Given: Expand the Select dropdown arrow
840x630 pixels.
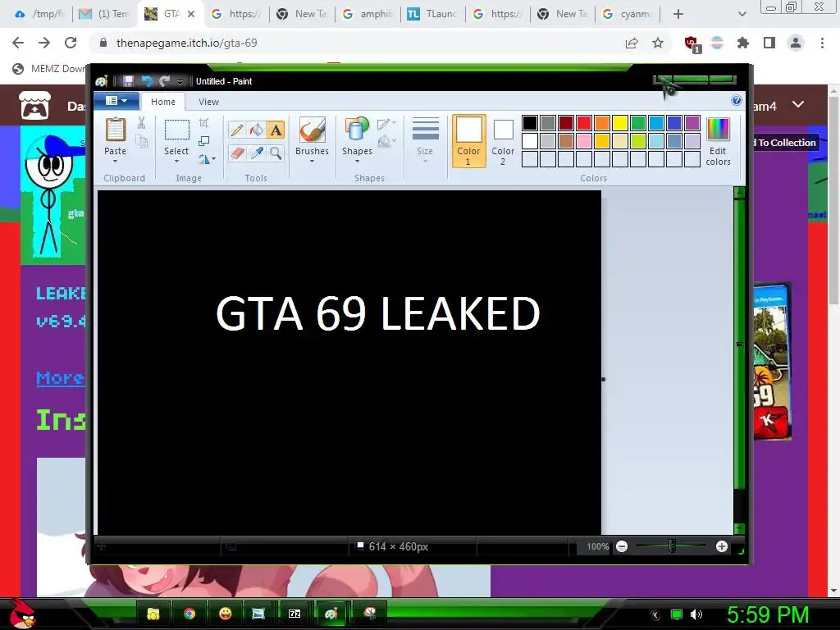Looking at the screenshot, I should 176,162.
